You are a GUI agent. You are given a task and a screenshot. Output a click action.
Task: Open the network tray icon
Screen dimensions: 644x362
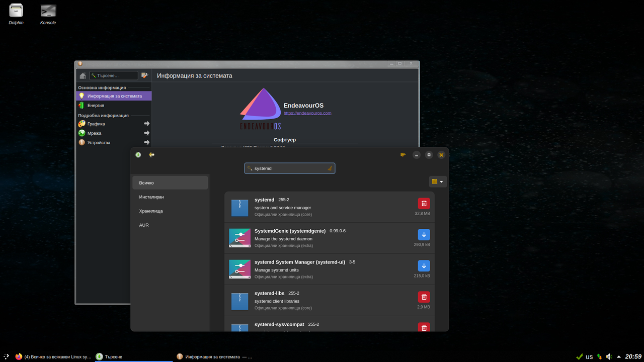599,356
